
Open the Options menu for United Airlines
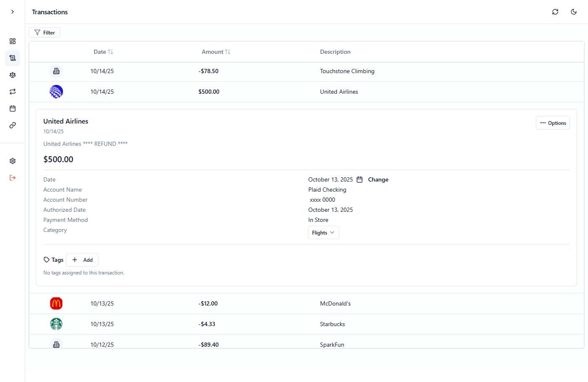click(553, 123)
